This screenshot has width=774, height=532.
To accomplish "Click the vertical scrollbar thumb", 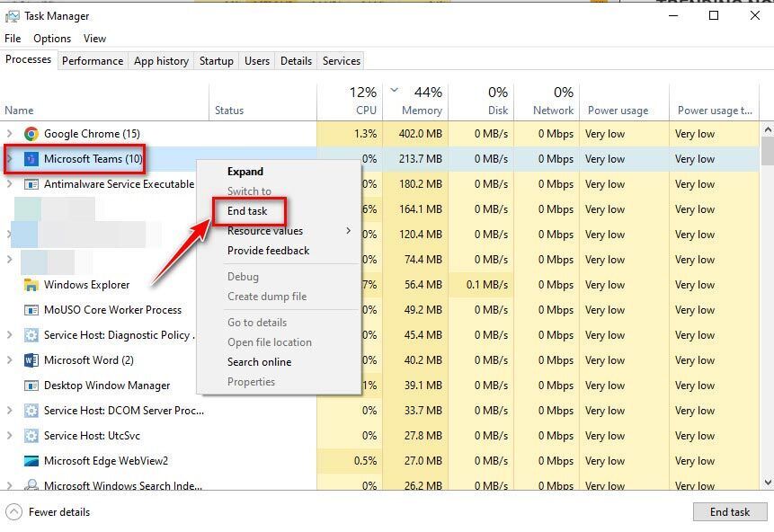I will [x=768, y=151].
